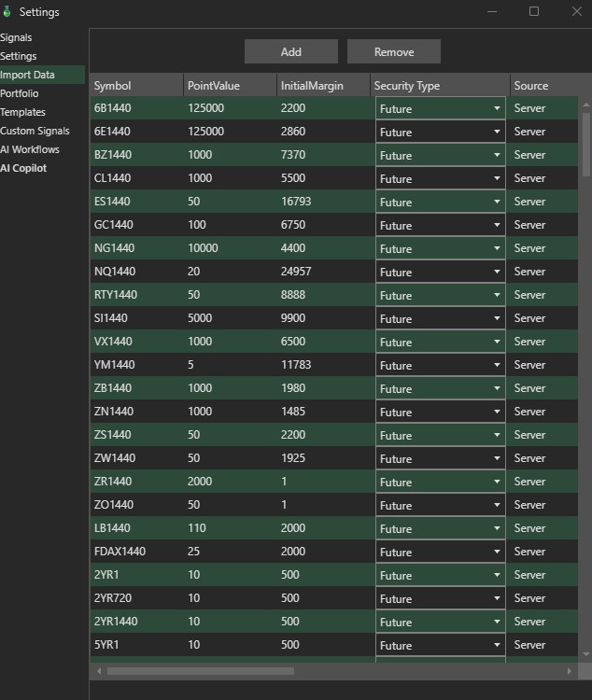Open Security Type dropdown for 6B1440
592x700 pixels.
(440, 108)
